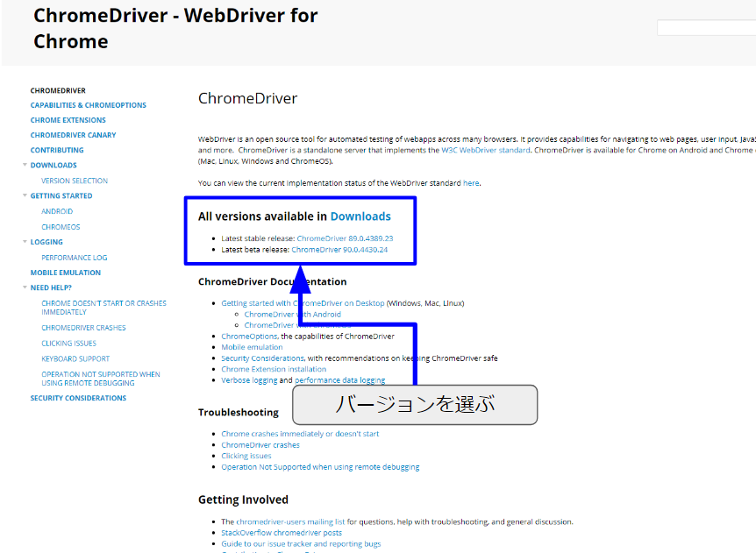This screenshot has width=756, height=553.
Task: Open ChromeOS sidebar sub-page
Action: point(61,226)
